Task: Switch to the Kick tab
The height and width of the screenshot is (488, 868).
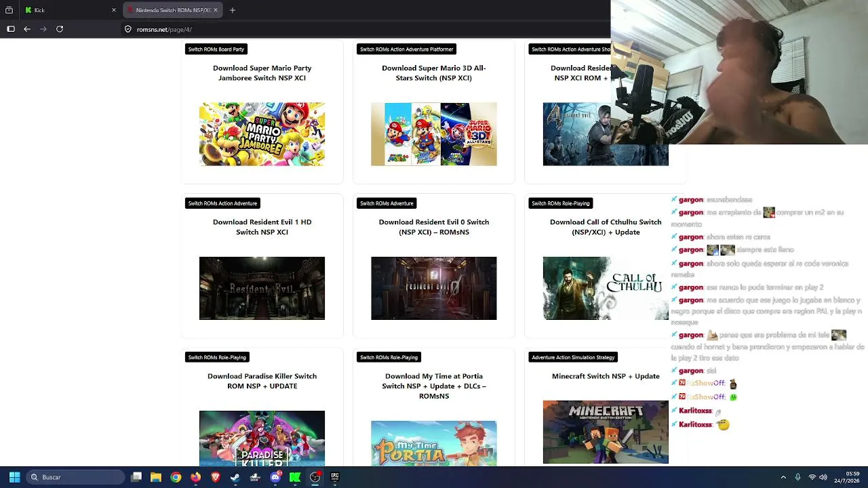Action: click(69, 10)
